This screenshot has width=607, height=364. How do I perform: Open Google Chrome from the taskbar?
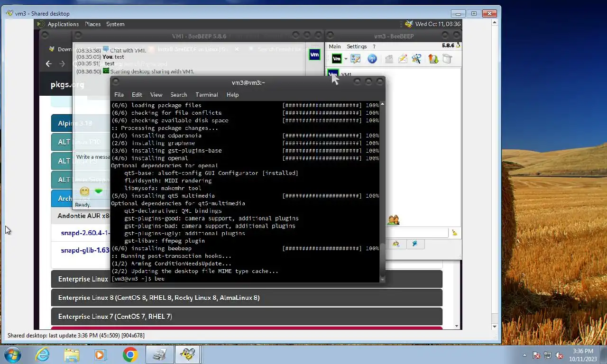(x=130, y=355)
